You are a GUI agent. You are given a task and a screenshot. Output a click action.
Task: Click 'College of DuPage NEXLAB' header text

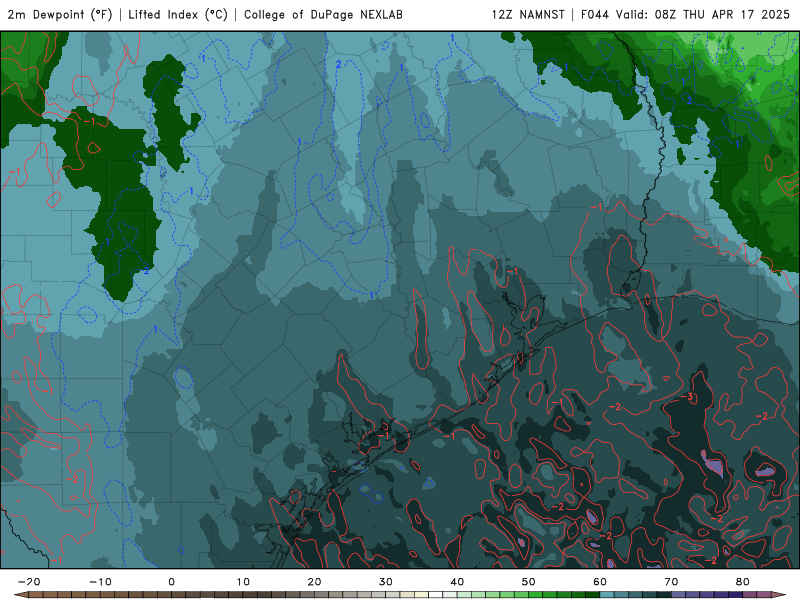323,15
